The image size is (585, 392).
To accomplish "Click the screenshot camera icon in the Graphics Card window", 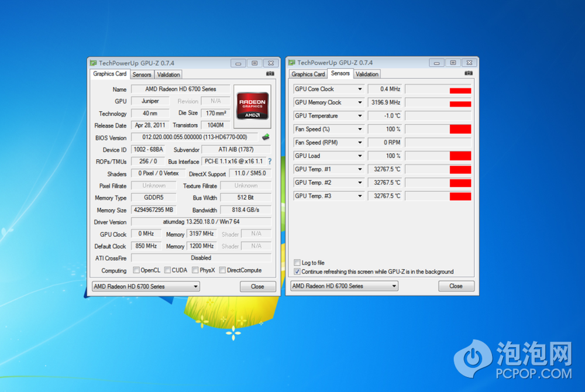I will 270,74.
